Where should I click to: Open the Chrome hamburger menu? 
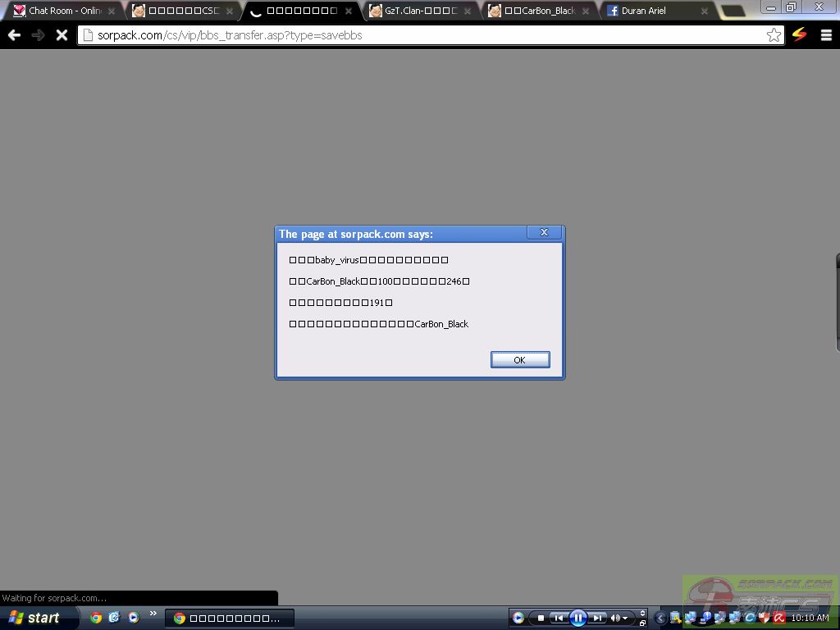point(826,35)
